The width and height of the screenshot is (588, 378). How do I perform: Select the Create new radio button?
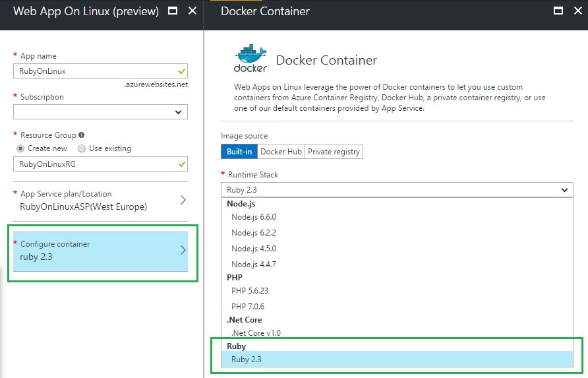[20, 148]
